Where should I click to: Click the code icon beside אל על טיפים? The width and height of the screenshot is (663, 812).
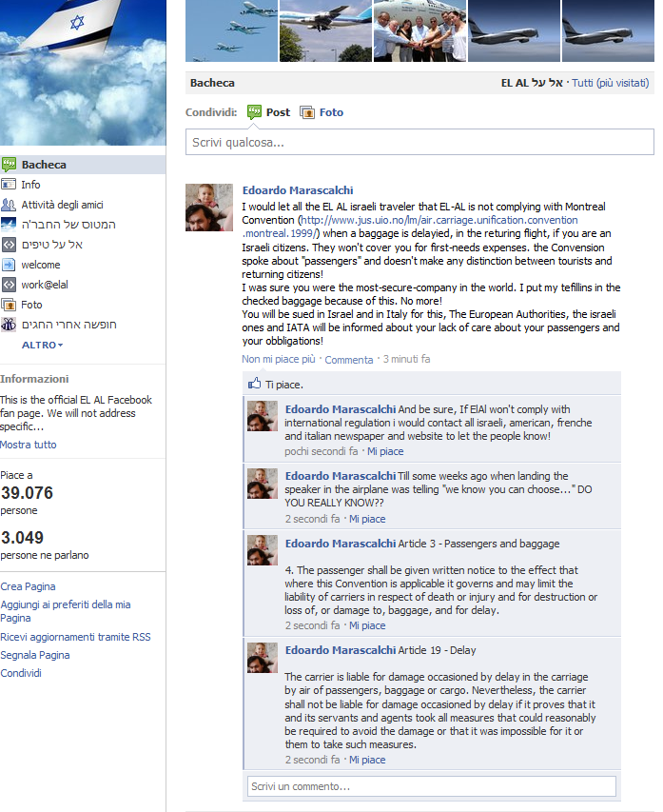(9, 245)
